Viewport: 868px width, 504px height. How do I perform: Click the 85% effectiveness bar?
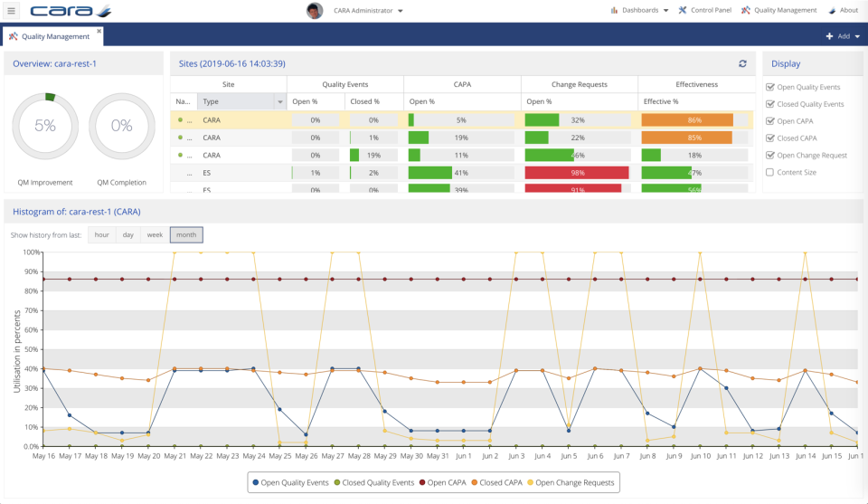(686, 138)
